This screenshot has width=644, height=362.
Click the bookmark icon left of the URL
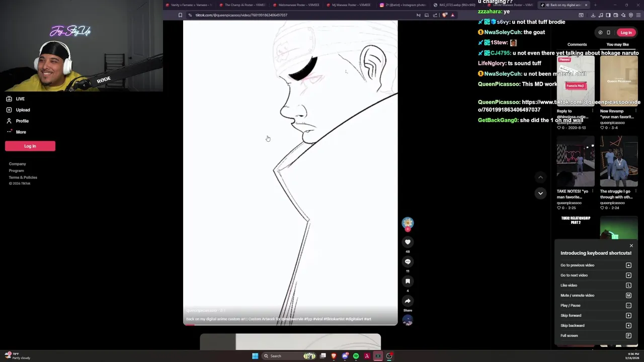click(x=180, y=15)
